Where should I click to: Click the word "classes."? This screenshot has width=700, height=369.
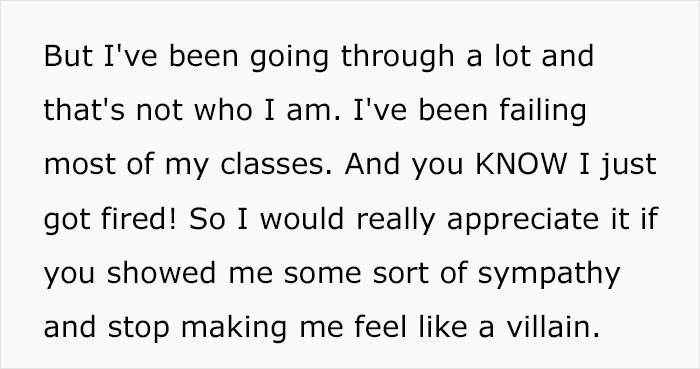276,164
